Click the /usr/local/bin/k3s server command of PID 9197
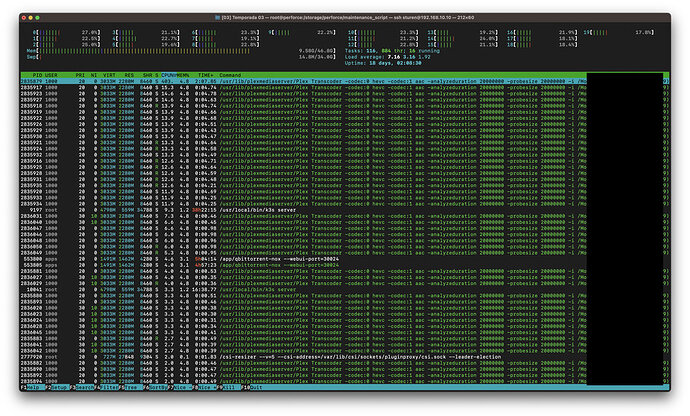This screenshot has width=690, height=416. (257, 210)
